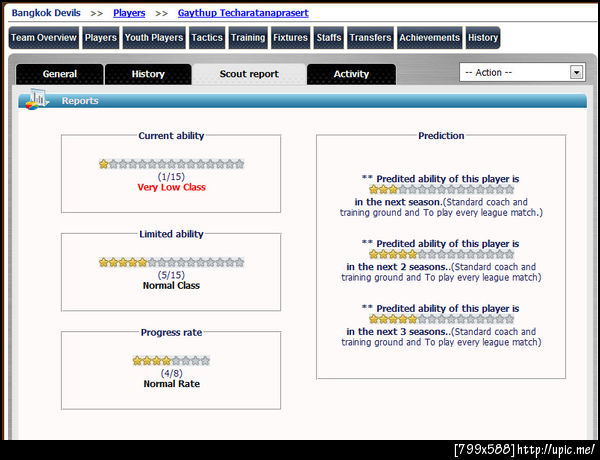The height and width of the screenshot is (460, 600).
Task: Click the Action dropdown arrow button
Action: (576, 72)
